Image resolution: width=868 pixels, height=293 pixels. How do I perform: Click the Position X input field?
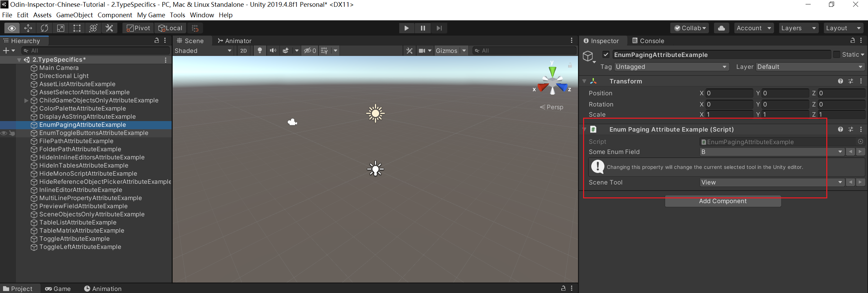729,93
